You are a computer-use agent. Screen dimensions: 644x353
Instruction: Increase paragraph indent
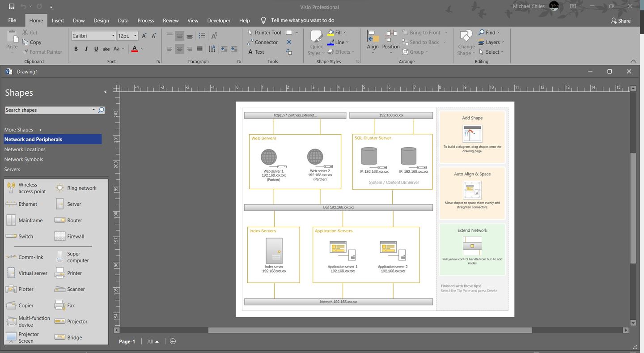point(234,49)
